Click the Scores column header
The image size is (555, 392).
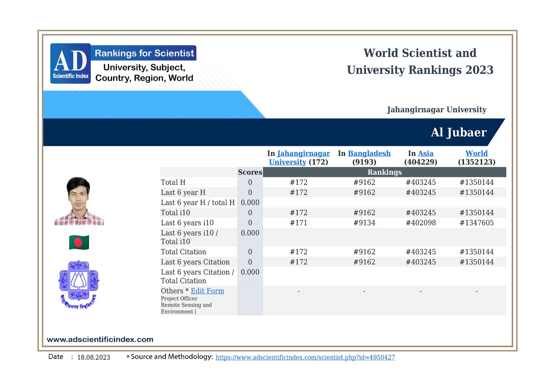(250, 172)
